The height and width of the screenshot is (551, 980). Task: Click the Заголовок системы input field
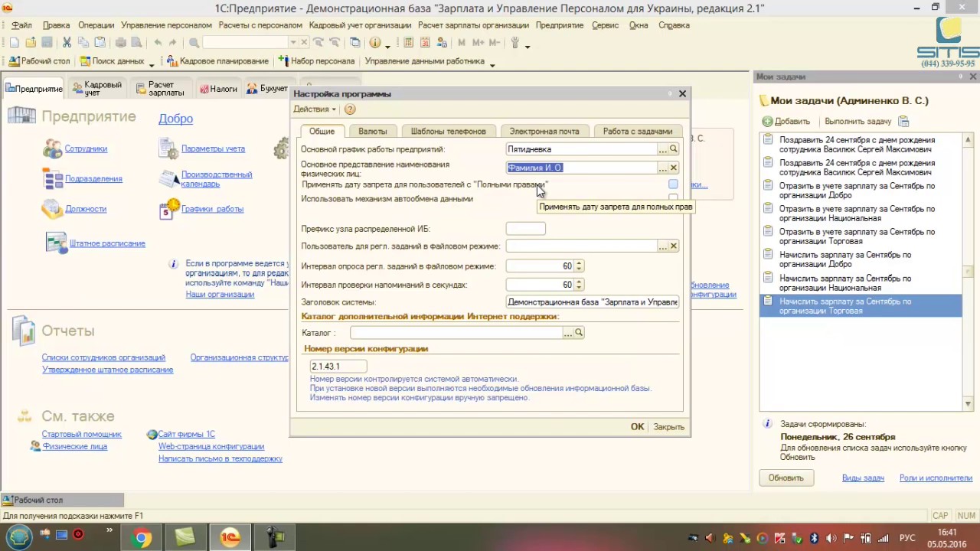point(593,302)
